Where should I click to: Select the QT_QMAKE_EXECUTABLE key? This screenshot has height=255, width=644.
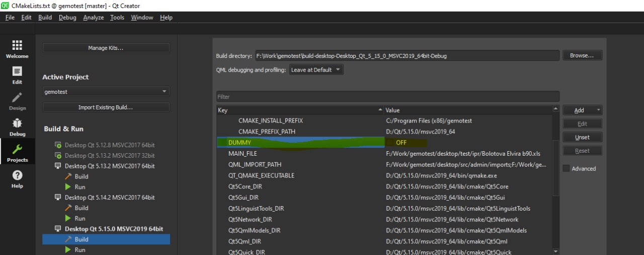261,175
